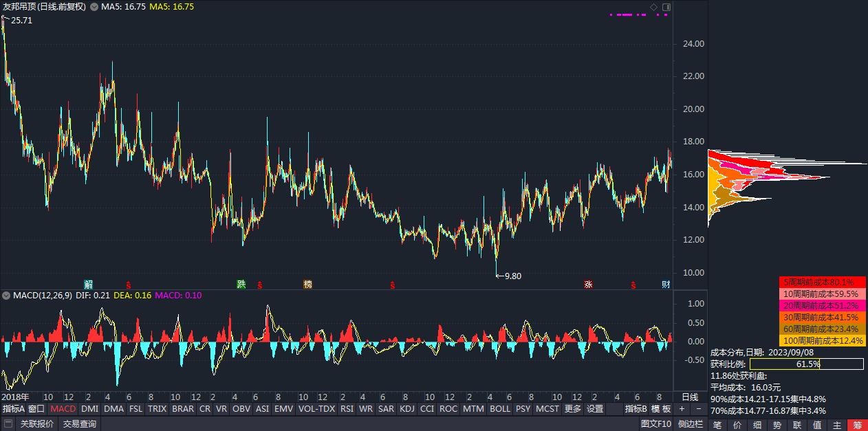Select the 筹 chip distribution tab
The image size is (868, 431).
857,425
